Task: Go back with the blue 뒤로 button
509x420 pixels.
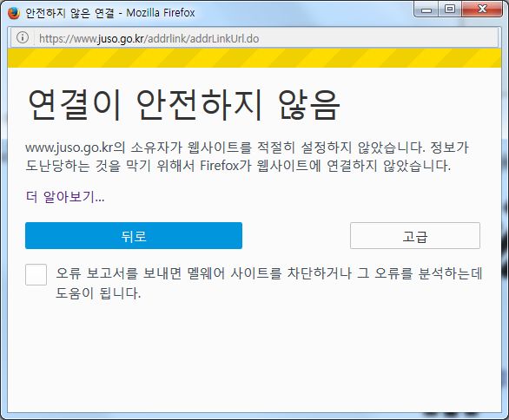Action: 134,236
